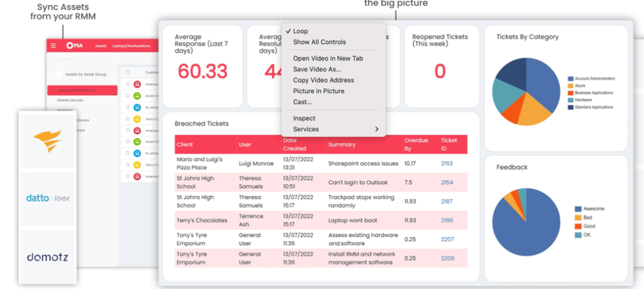
Task: Select Copy Video Address
Action: click(x=333, y=80)
